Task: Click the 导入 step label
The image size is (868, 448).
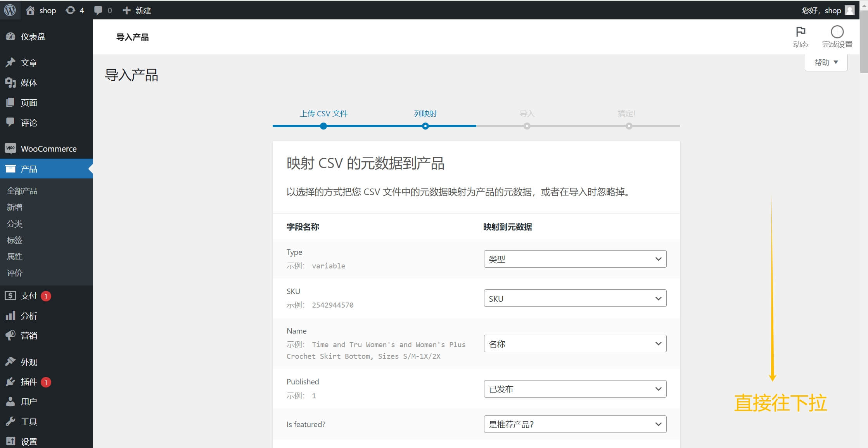Action: tap(527, 114)
